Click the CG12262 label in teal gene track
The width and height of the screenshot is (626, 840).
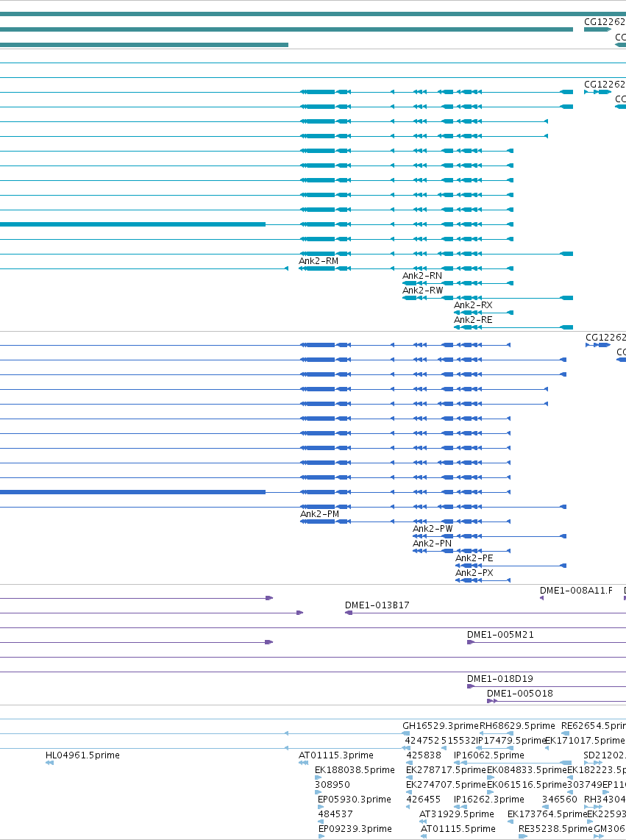pos(605,22)
